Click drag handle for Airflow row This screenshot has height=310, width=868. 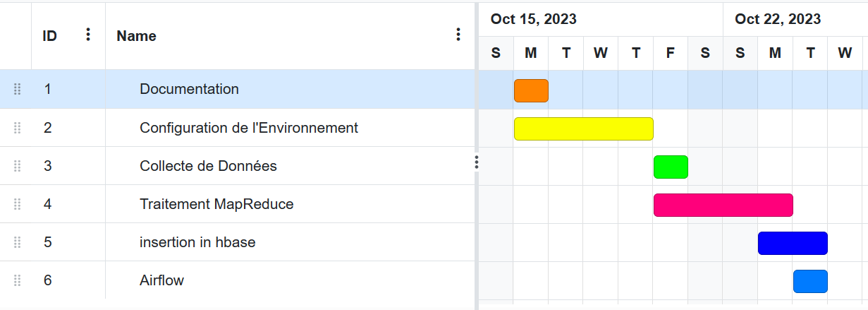coord(18,280)
